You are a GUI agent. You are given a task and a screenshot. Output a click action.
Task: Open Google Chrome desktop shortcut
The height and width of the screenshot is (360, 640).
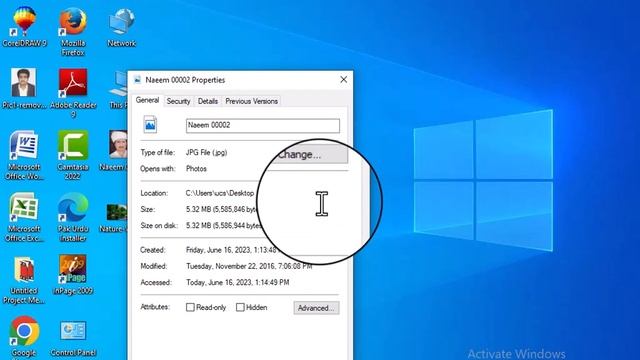tap(24, 337)
